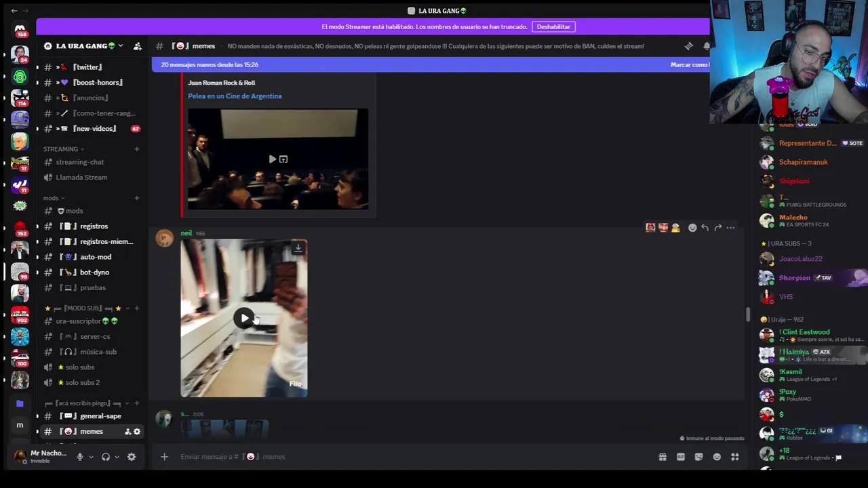Viewport: 868px width, 488px height.
Task: Open the server folder icon
Action: click(x=20, y=403)
